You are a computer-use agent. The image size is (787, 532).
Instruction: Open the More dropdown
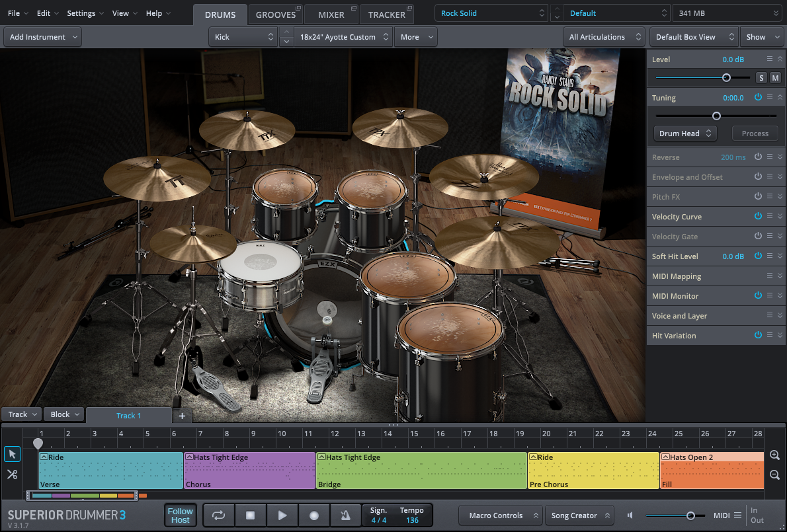point(416,37)
